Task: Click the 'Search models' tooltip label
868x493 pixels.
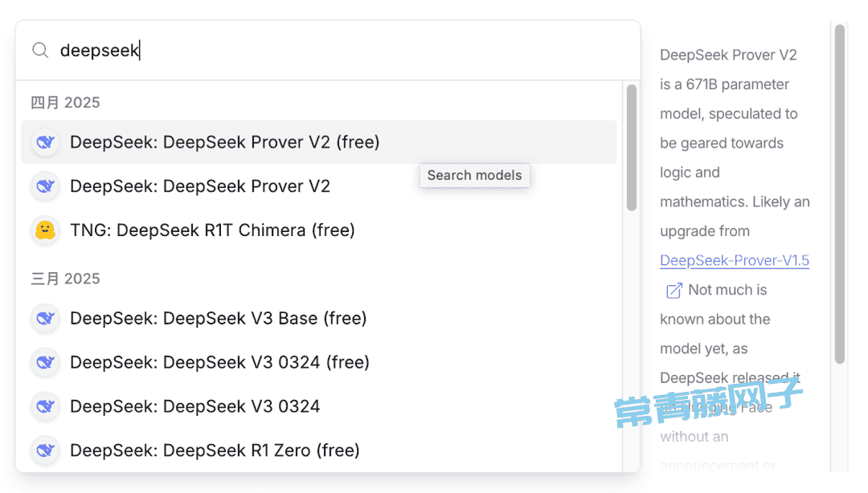Action: (x=474, y=175)
